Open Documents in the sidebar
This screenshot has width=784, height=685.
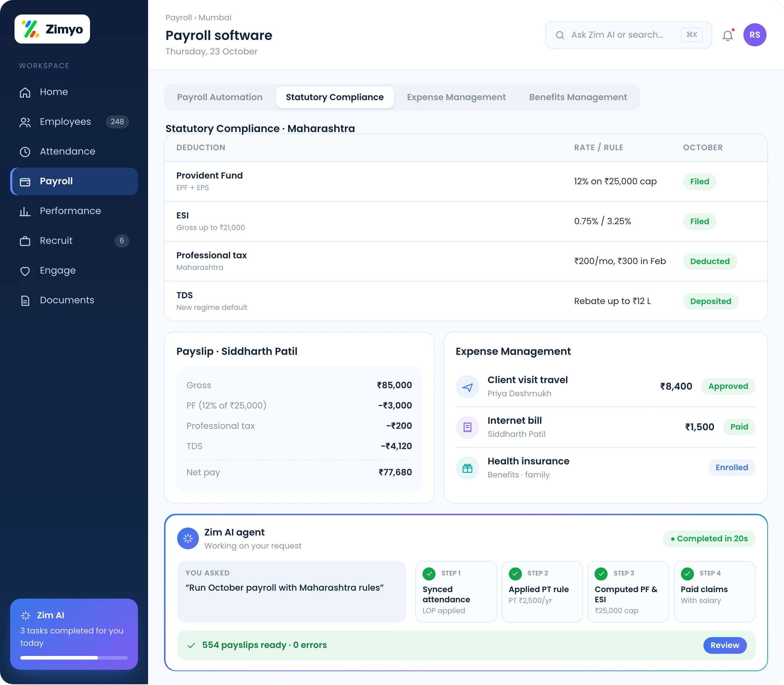pyautogui.click(x=74, y=300)
